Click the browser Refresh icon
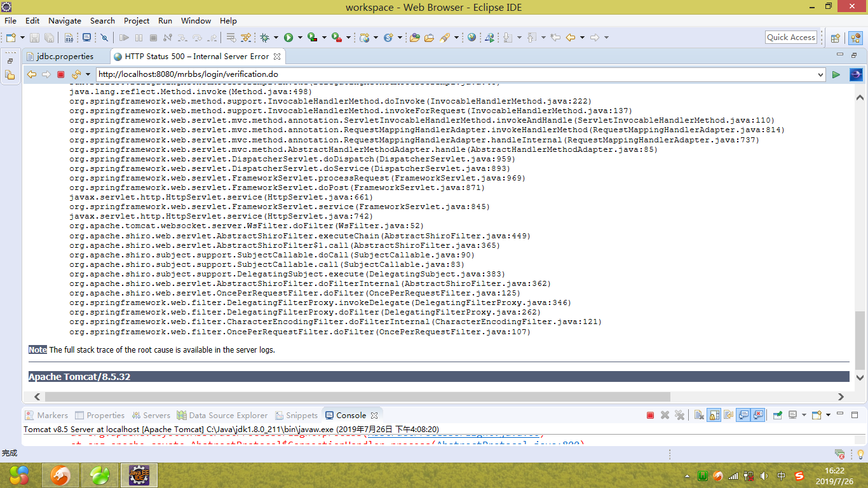The height and width of the screenshot is (488, 868). point(76,74)
